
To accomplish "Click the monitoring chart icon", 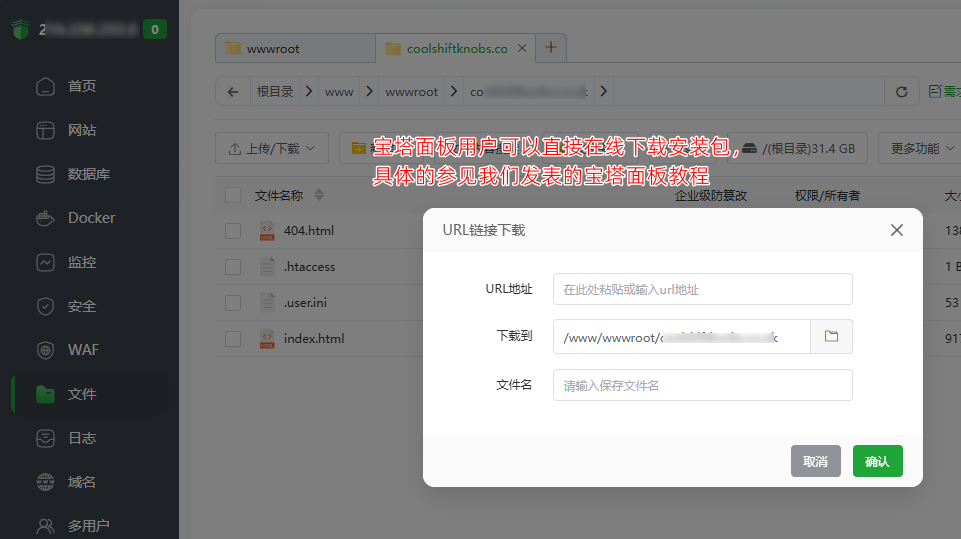I will pos(45,262).
